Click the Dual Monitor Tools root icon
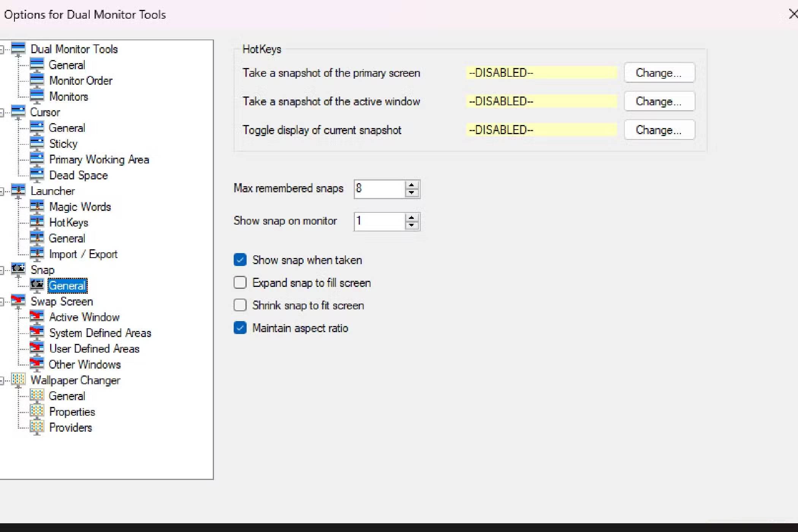The image size is (798, 532). (18, 49)
